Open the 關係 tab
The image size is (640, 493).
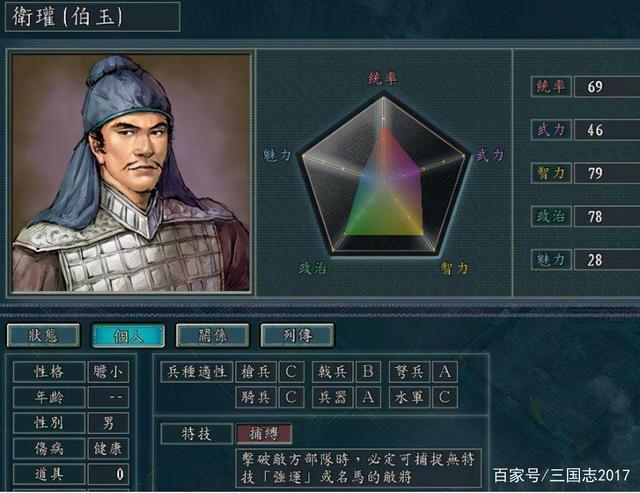click(x=213, y=335)
